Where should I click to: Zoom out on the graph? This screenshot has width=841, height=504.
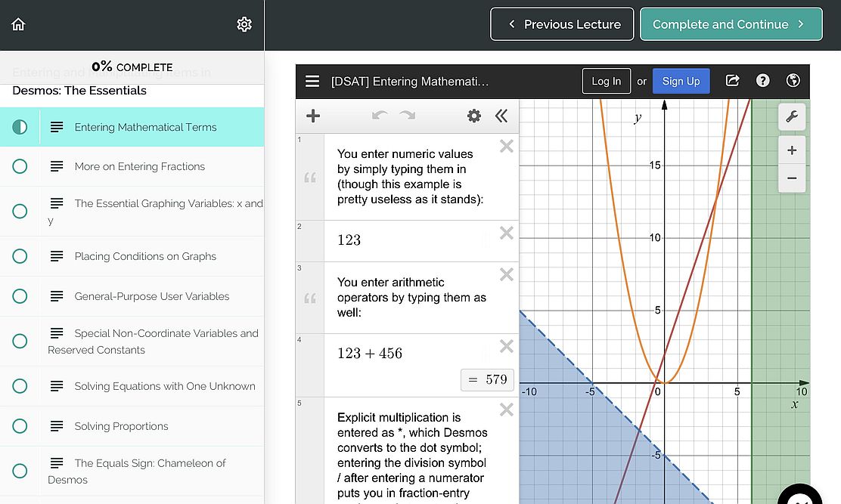(x=792, y=178)
